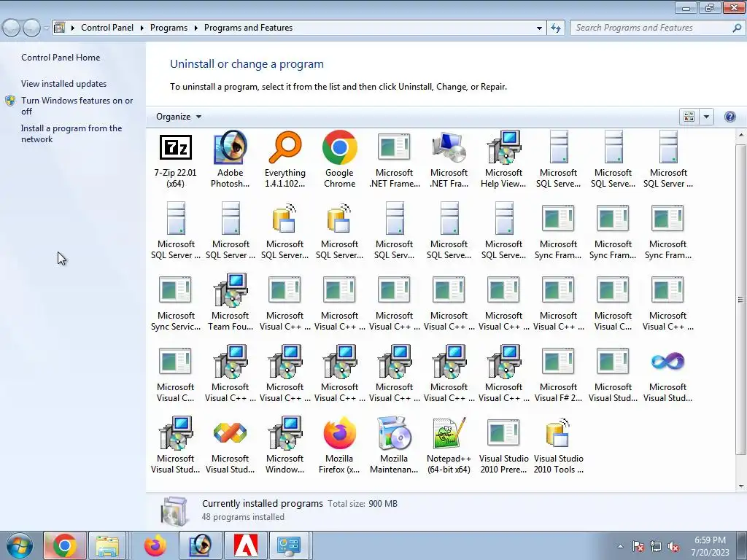Open the Windows Start button
The image size is (747, 560).
tap(19, 545)
